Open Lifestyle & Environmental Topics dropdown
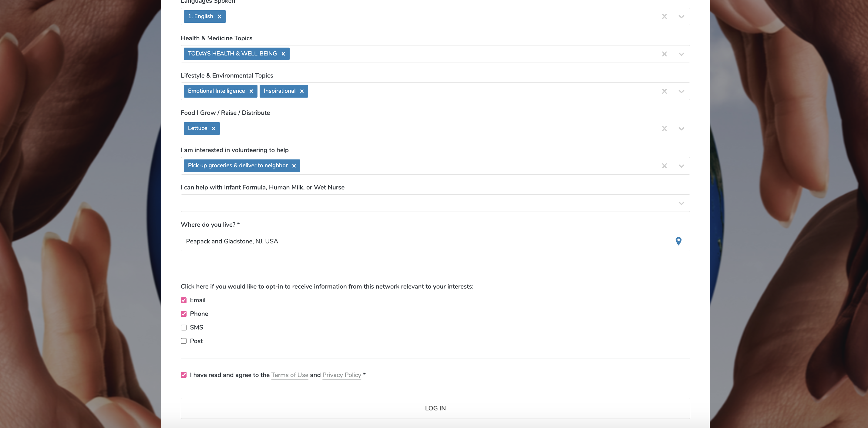 point(681,91)
